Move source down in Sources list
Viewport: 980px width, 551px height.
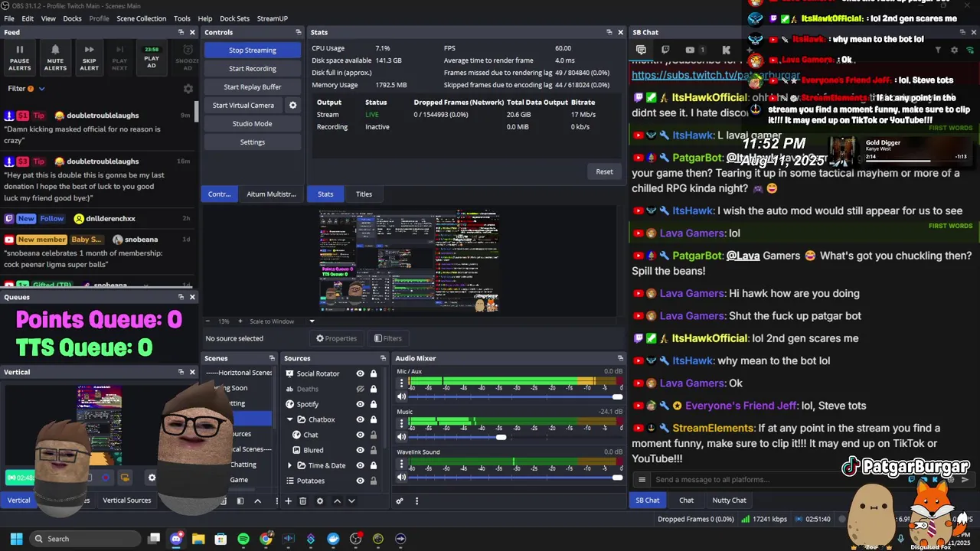pyautogui.click(x=351, y=501)
